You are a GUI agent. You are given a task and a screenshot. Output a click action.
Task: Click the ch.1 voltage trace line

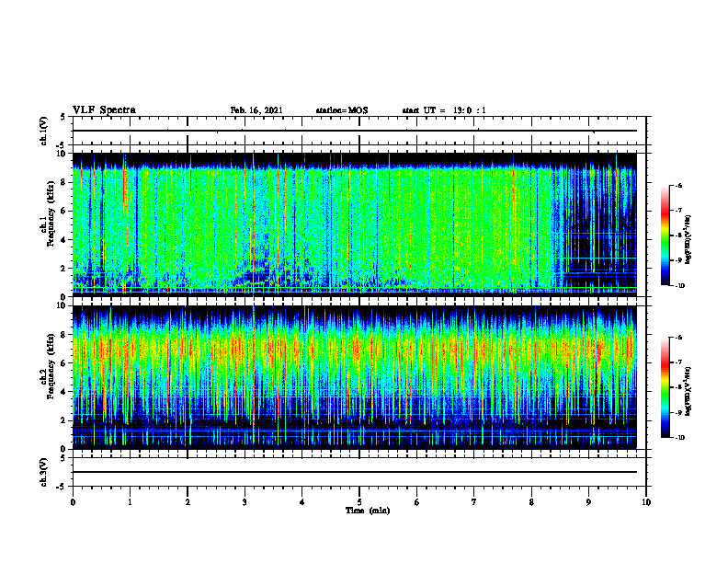pyautogui.click(x=355, y=131)
